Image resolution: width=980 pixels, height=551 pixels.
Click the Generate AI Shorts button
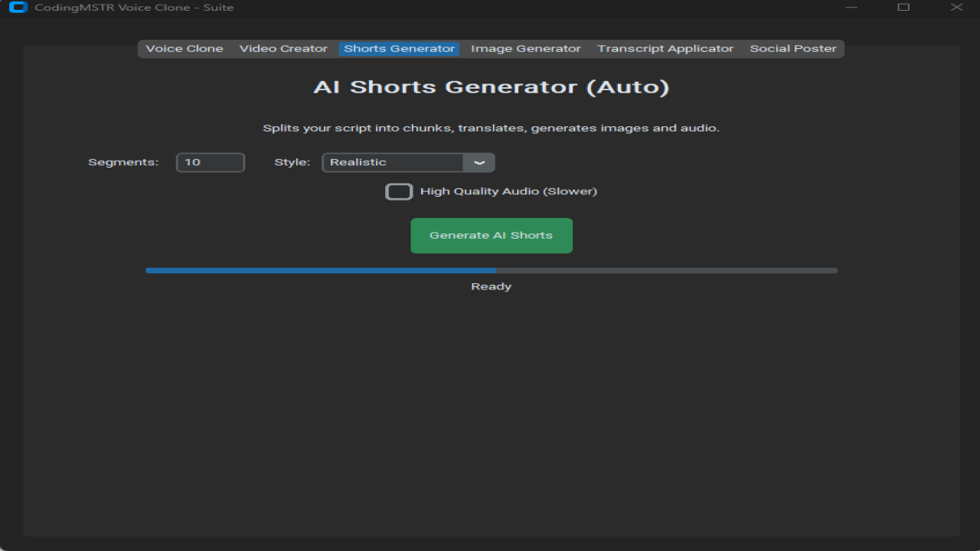point(492,236)
